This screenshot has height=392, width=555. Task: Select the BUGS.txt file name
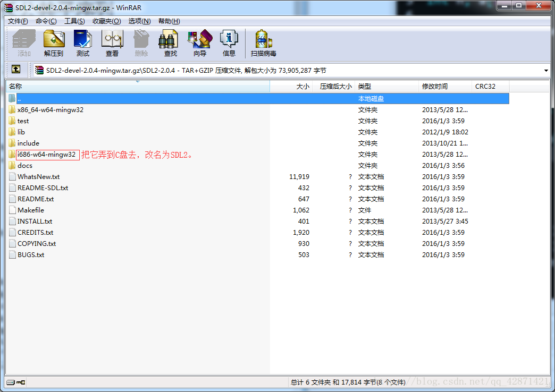31,255
